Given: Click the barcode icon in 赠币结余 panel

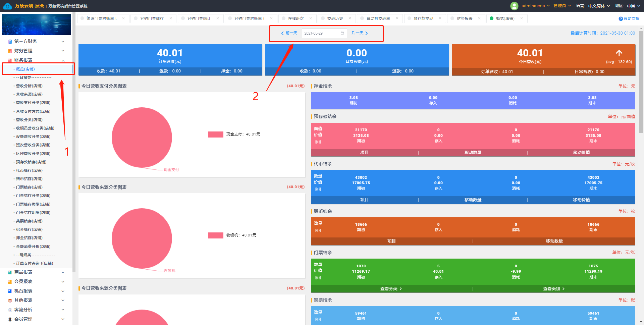Looking at the screenshot, I should coord(318,230).
